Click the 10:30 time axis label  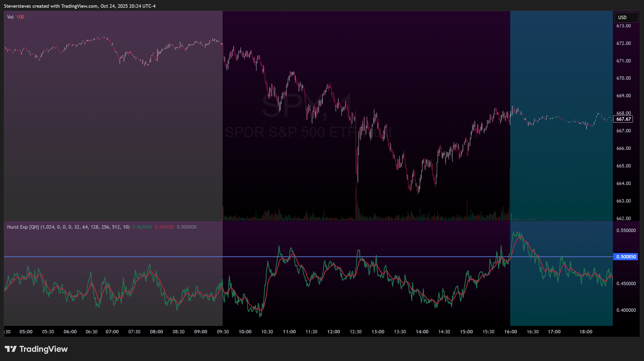click(x=267, y=332)
